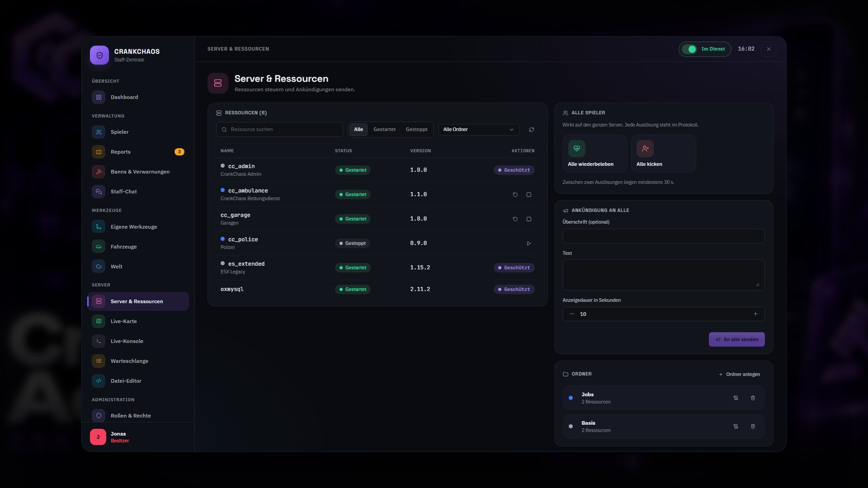The width and height of the screenshot is (868, 488).
Task: Edit the Jobs folder
Action: (x=736, y=398)
